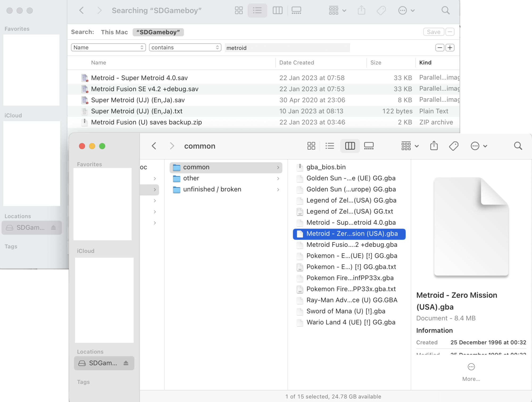
Task: Click Tags icon in search window
Action: tap(381, 10)
